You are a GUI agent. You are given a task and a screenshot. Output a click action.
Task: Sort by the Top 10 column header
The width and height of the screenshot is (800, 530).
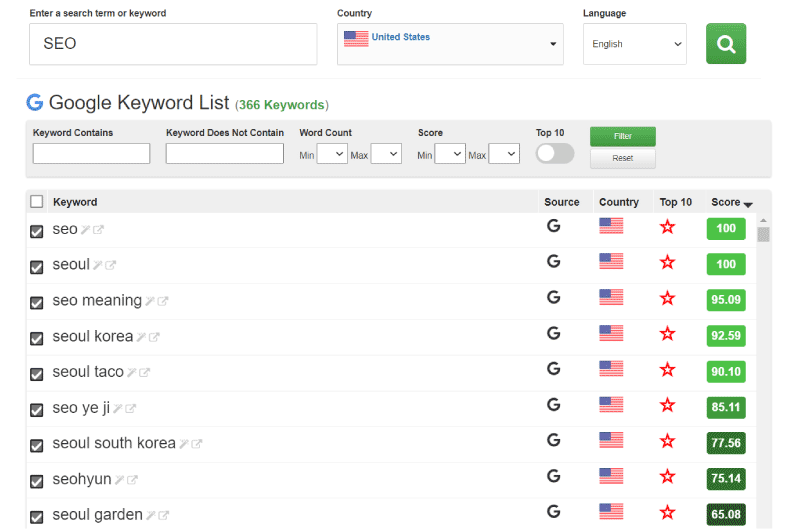coord(676,202)
